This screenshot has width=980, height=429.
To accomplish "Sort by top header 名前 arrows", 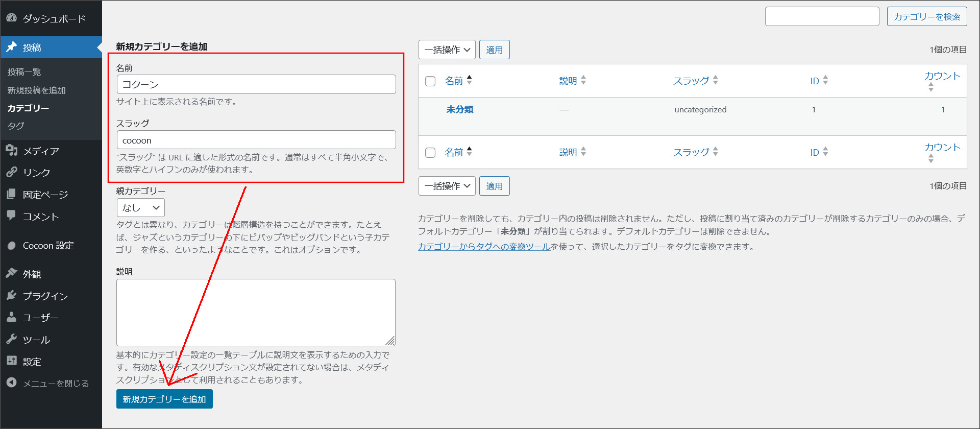I will (x=469, y=80).
